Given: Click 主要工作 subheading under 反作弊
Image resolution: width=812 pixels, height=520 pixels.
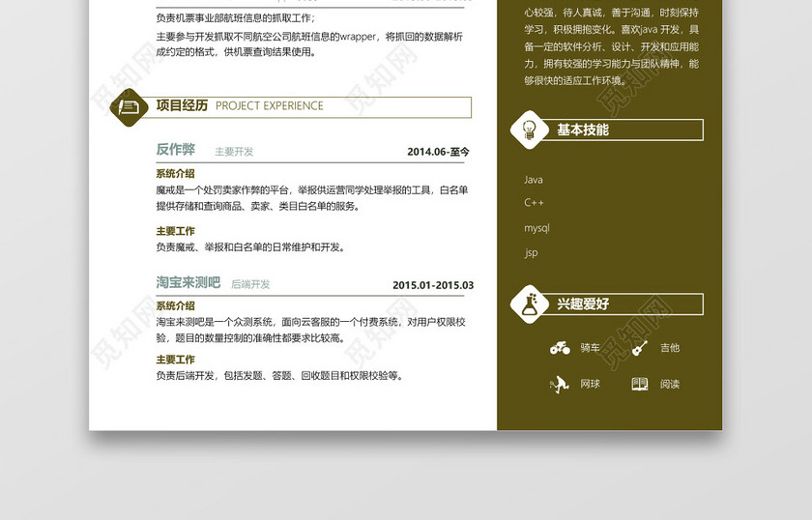Looking at the screenshot, I should click(x=176, y=231).
